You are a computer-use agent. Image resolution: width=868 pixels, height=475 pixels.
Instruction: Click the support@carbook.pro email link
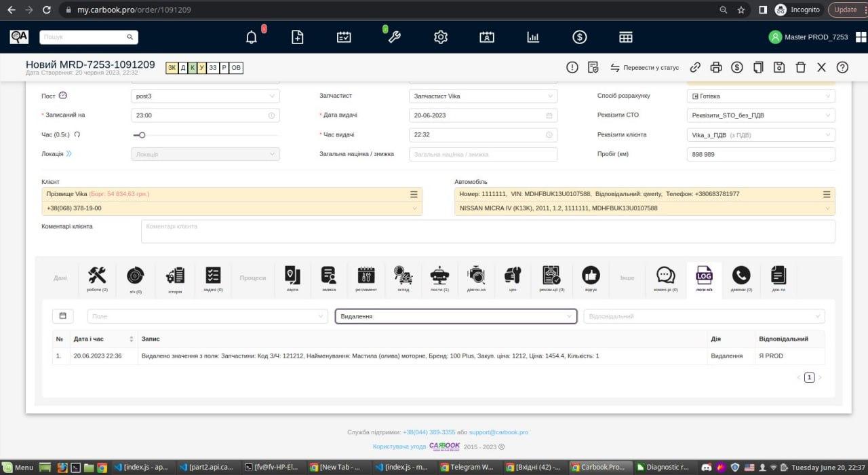point(498,432)
